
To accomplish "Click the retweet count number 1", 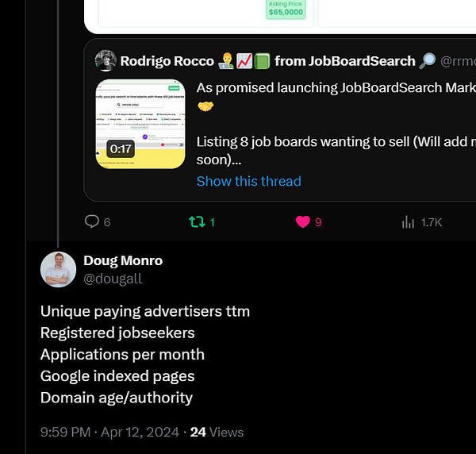I will [x=212, y=222].
